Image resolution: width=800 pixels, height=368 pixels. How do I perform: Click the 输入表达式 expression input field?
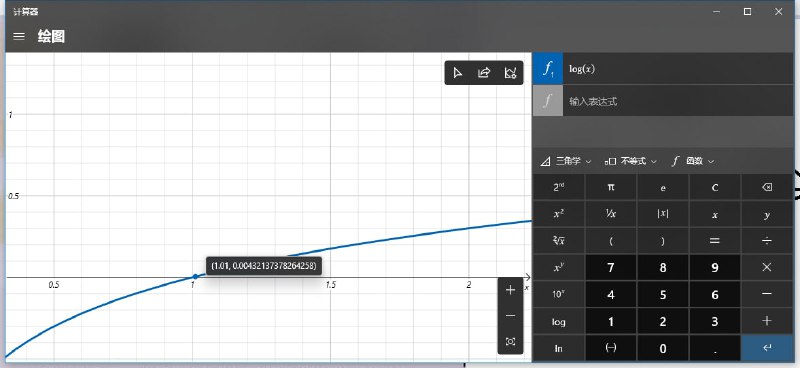pos(678,101)
